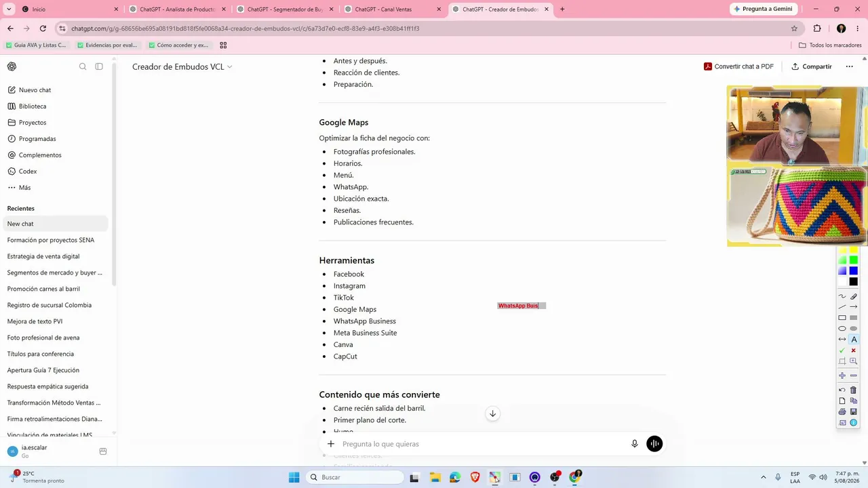Viewport: 868px width, 488px height.
Task: Select the red X mark stamp
Action: tap(854, 350)
